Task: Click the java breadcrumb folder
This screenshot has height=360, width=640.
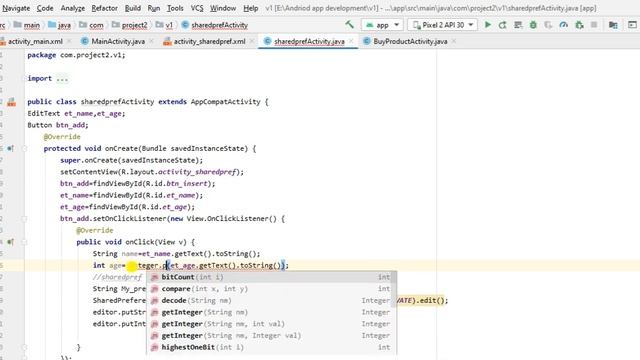Action: click(x=60, y=25)
